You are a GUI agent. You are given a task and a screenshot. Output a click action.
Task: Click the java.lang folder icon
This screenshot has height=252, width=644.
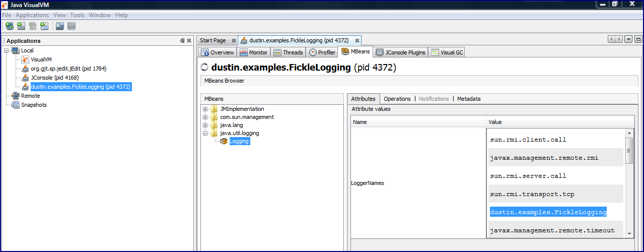pyautogui.click(x=214, y=125)
